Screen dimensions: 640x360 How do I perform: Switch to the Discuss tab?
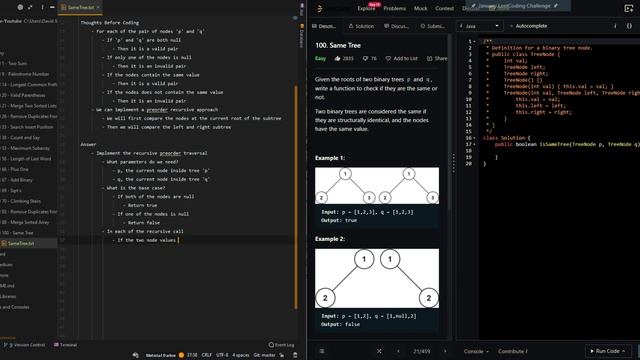396,26
